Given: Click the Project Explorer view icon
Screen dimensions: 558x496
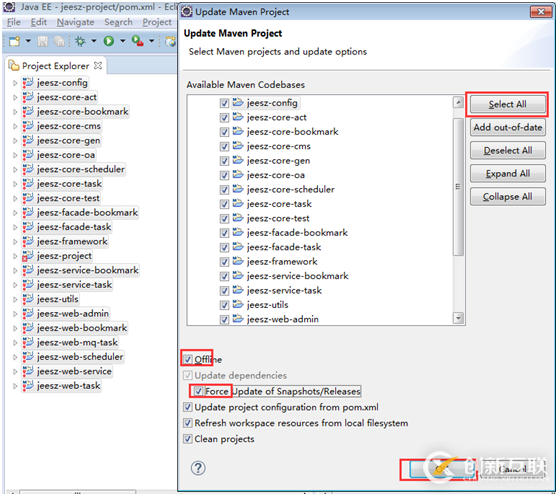Looking at the screenshot, I should (x=14, y=66).
